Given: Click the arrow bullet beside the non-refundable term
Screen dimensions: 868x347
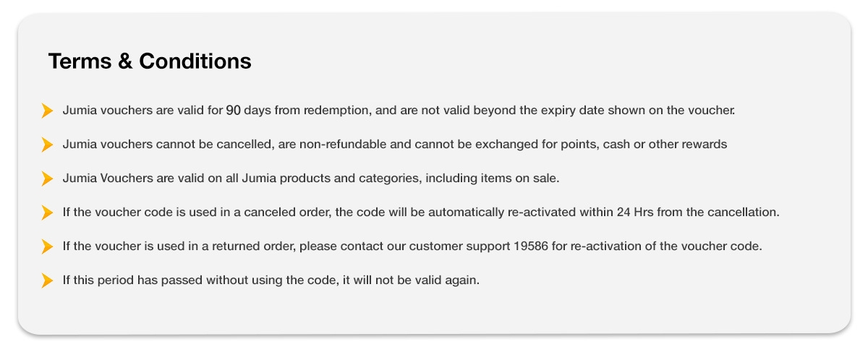Looking at the screenshot, I should pyautogui.click(x=47, y=145).
